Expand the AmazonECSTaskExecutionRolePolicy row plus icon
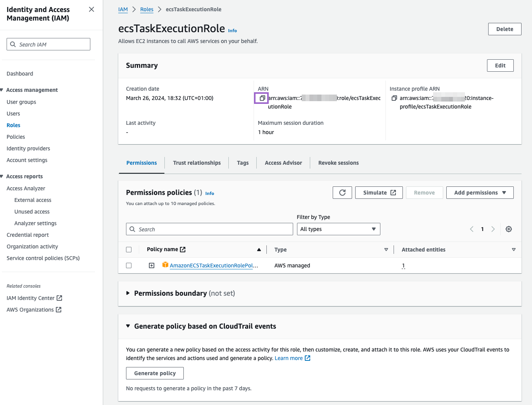Viewport: 532px width, 405px height. pyautogui.click(x=152, y=265)
